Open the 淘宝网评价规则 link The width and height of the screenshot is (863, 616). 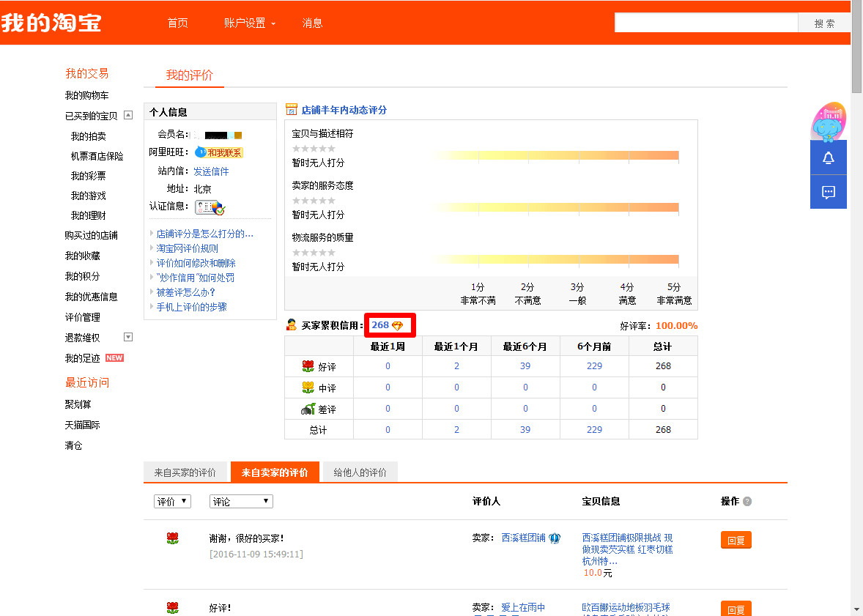[x=187, y=248]
